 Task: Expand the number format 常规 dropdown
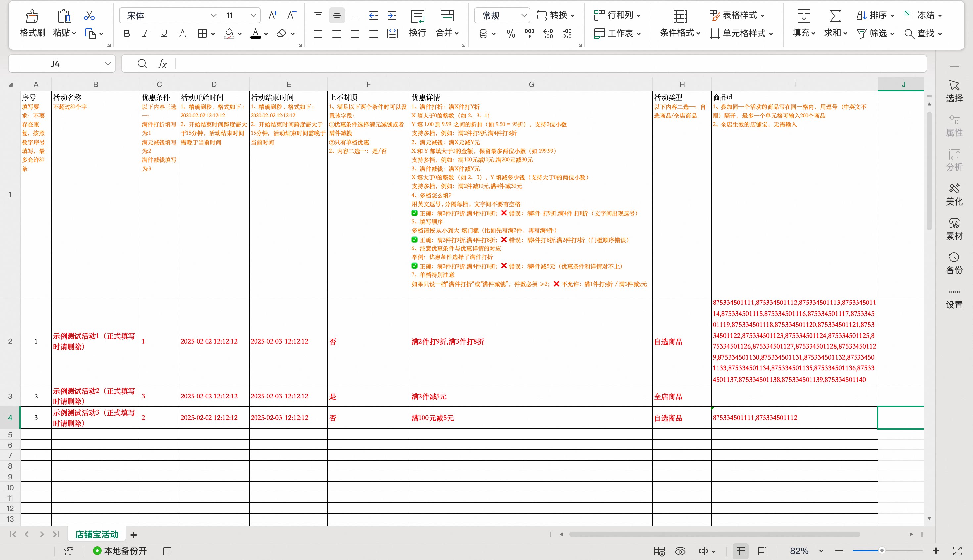(524, 15)
